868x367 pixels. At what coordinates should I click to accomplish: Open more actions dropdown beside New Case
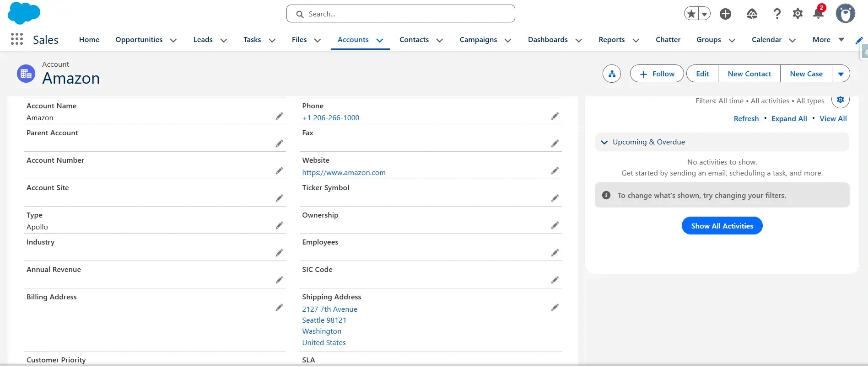841,74
